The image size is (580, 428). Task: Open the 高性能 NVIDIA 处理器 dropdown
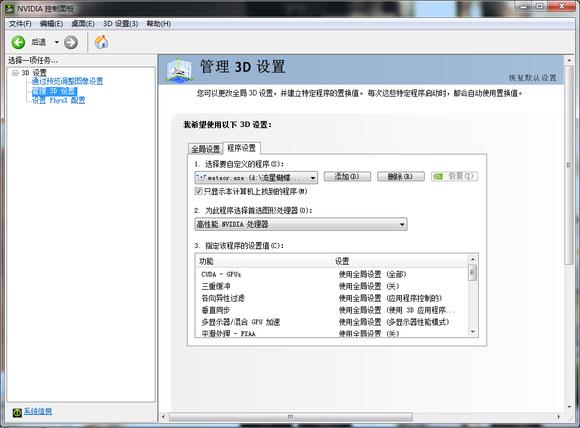(x=301, y=224)
